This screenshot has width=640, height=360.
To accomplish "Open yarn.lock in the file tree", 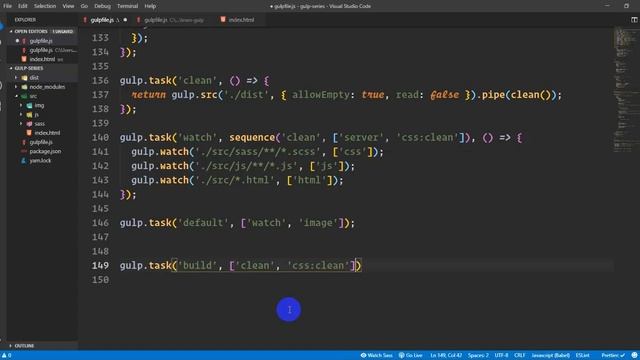I will [40, 161].
